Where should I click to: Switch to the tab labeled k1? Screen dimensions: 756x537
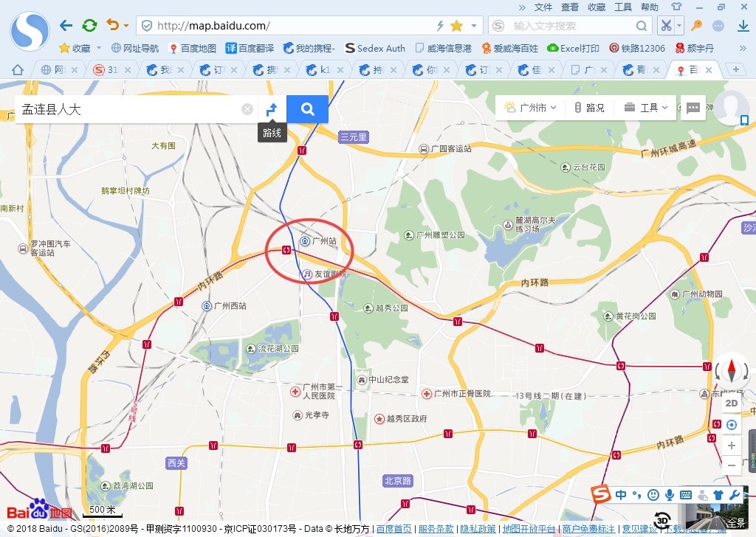click(x=325, y=70)
